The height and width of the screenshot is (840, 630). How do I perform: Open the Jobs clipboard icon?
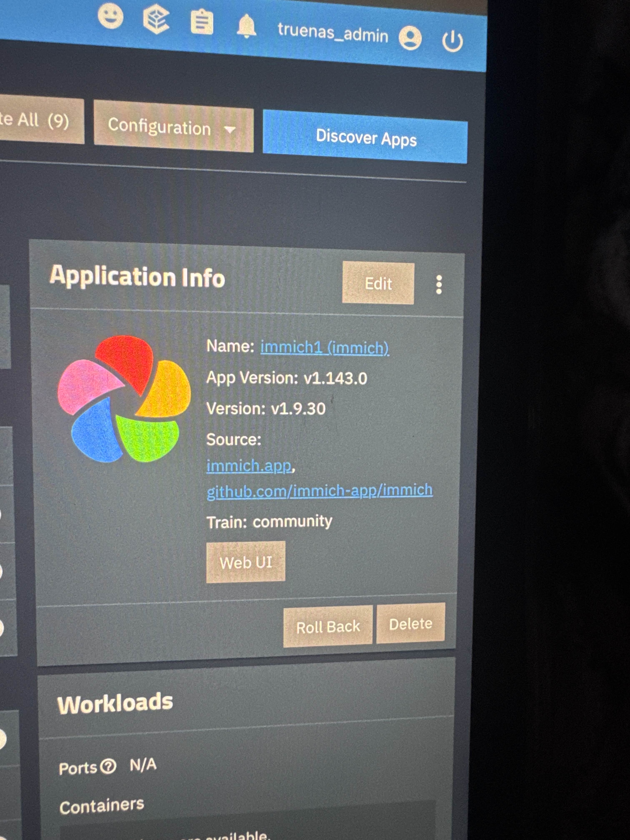(202, 23)
